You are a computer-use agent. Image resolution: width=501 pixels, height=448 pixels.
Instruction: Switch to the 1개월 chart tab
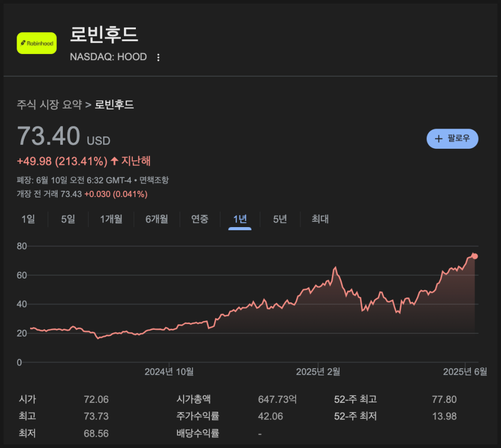[111, 219]
